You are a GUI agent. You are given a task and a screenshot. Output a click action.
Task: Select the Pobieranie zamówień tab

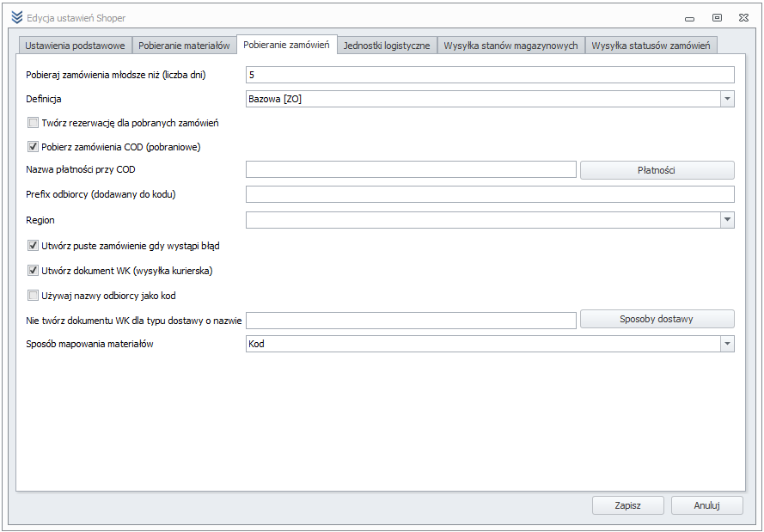pos(286,45)
